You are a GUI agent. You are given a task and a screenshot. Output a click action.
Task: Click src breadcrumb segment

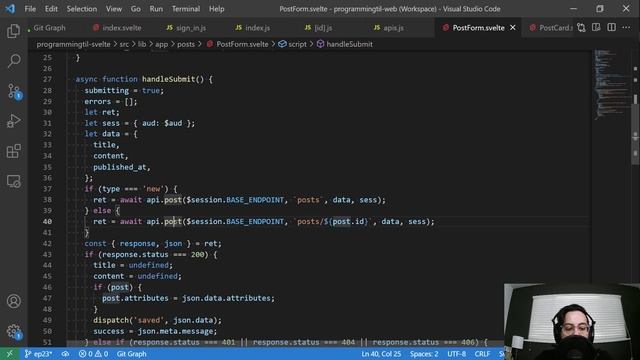pos(124,44)
